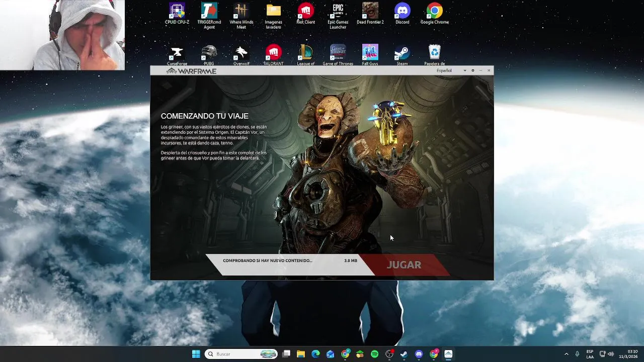Image resolution: width=644 pixels, height=362 pixels.
Task: Open VALORANT desktop shortcut
Action: [274, 55]
